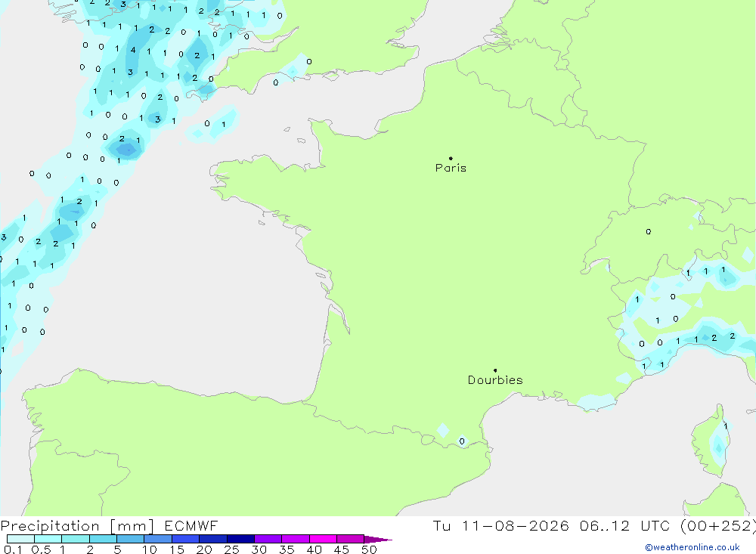756x554 pixels.
Task: Select the 20–25 mm legend color swatch
Action: (212, 539)
